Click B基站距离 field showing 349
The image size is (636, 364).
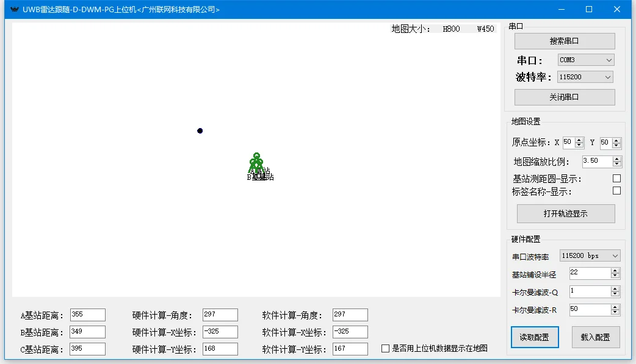88,332
